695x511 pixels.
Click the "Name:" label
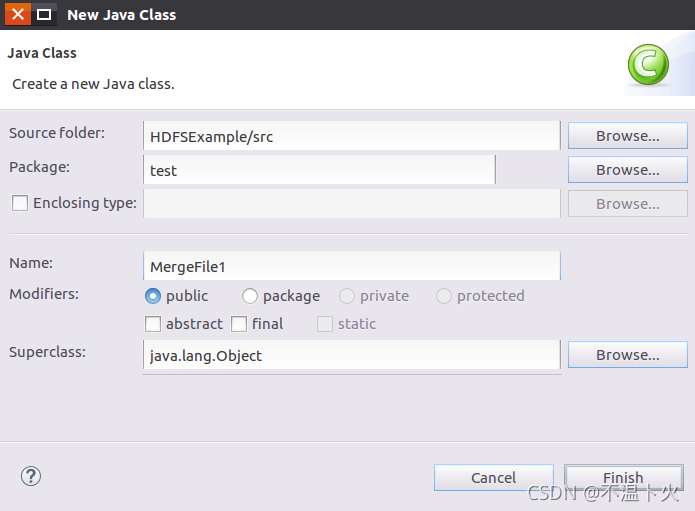[31, 263]
